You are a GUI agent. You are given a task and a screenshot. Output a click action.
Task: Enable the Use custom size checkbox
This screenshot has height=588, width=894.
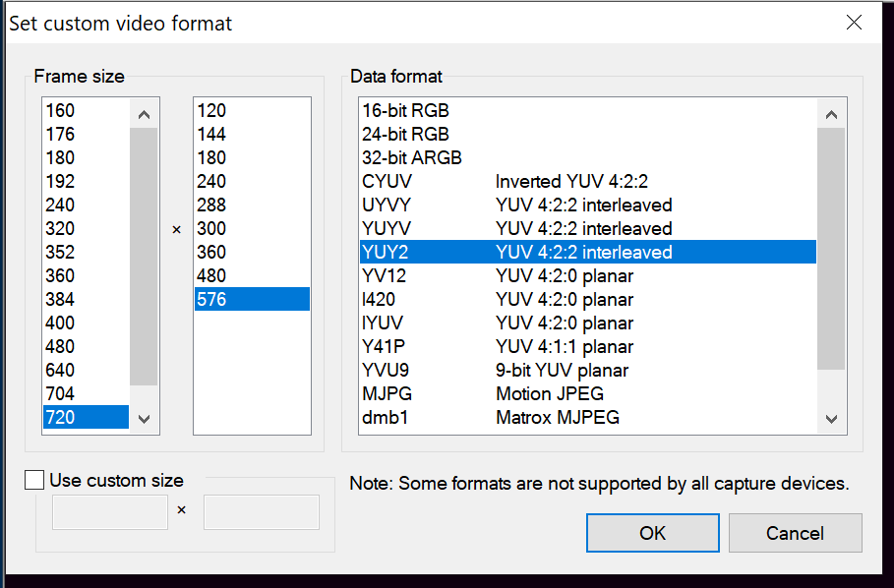35,480
